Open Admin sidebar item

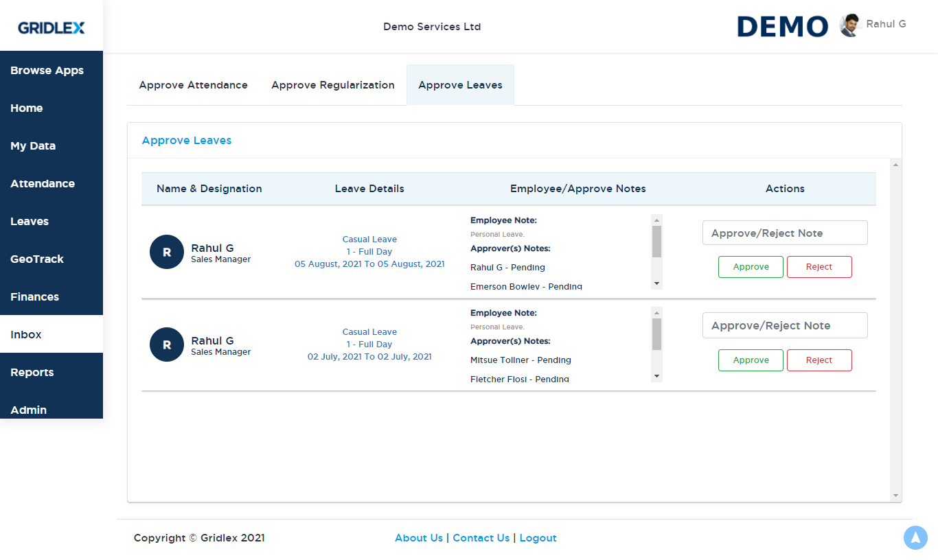52,406
